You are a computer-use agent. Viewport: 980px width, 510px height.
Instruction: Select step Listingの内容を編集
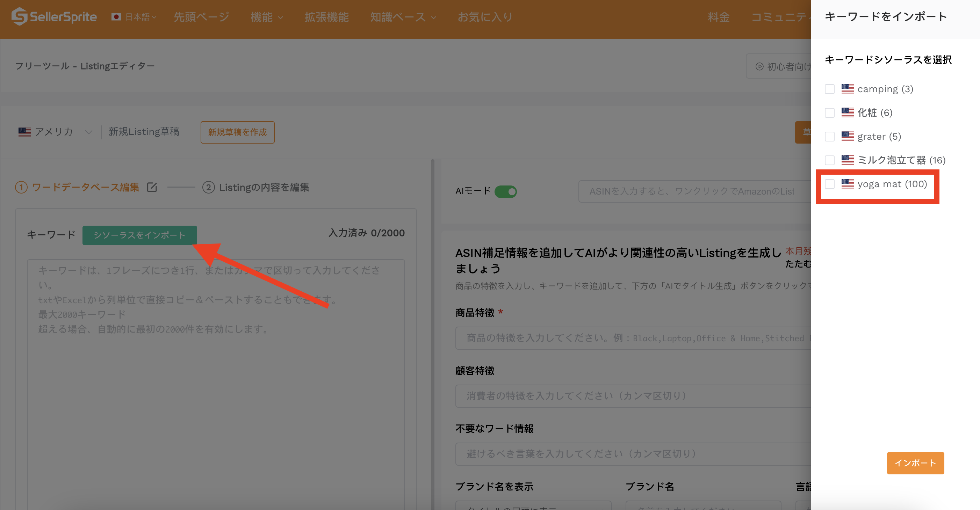click(255, 187)
